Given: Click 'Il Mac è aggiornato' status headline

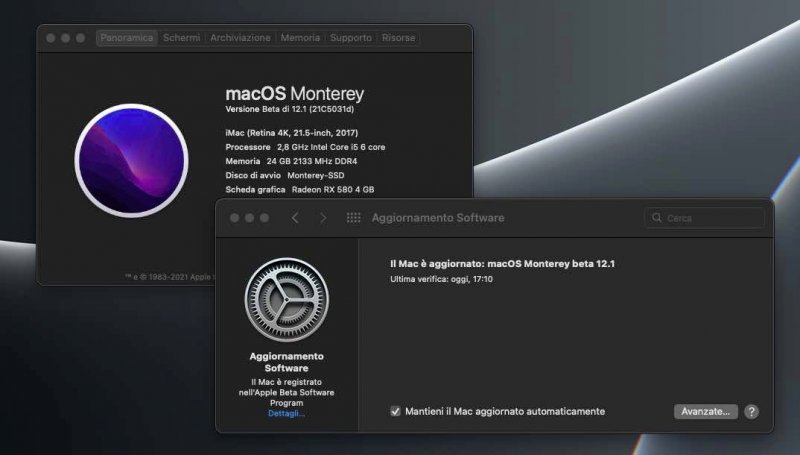Looking at the screenshot, I should (503, 264).
